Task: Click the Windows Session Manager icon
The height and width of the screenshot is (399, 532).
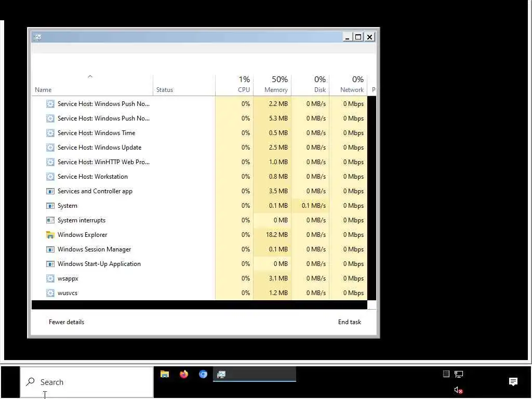Action: [x=50, y=249]
